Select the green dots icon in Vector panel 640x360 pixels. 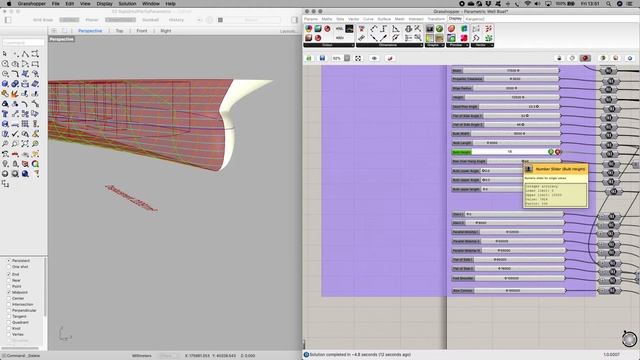(x=489, y=38)
